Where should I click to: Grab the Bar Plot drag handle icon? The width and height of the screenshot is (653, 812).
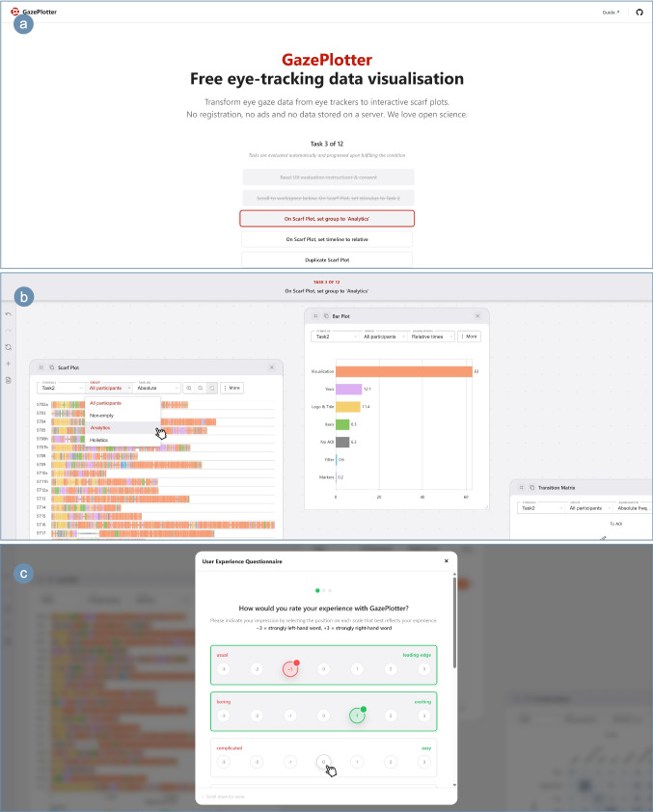click(315, 316)
